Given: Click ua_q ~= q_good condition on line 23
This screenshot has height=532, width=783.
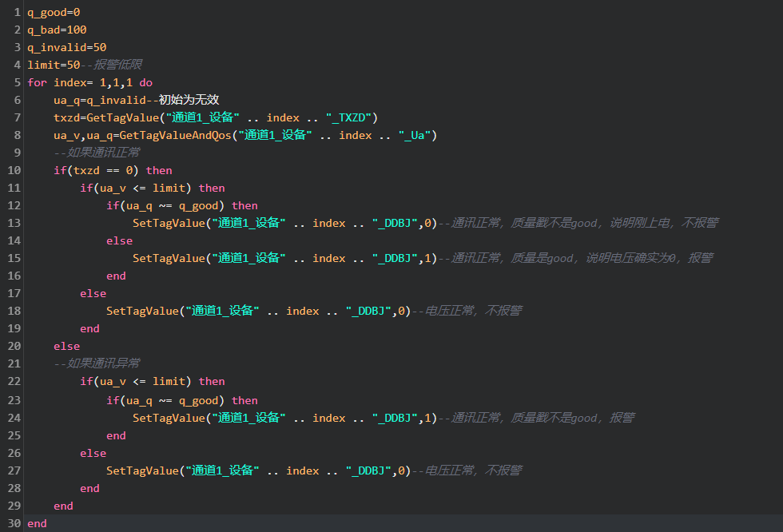Looking at the screenshot, I should pyautogui.click(x=173, y=400).
